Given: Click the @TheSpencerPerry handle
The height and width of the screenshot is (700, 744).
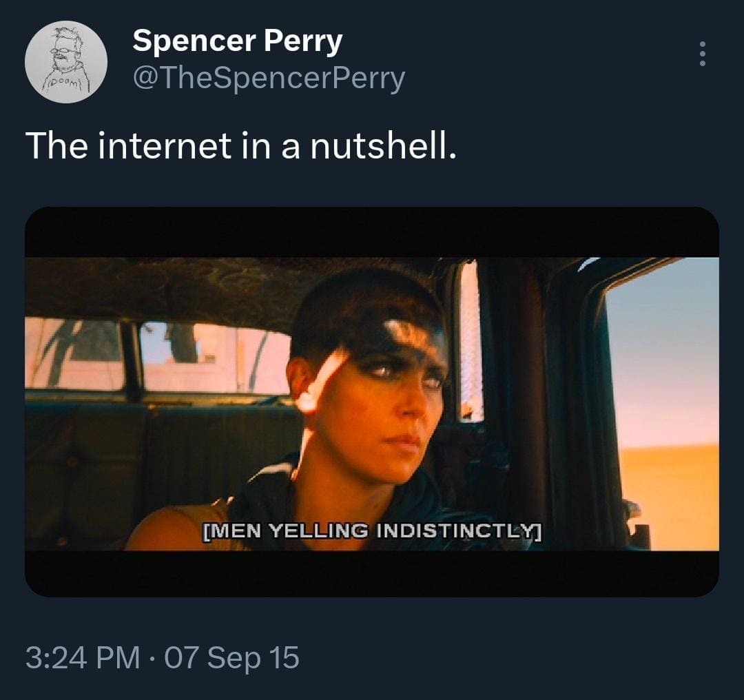Looking at the screenshot, I should tap(269, 79).
